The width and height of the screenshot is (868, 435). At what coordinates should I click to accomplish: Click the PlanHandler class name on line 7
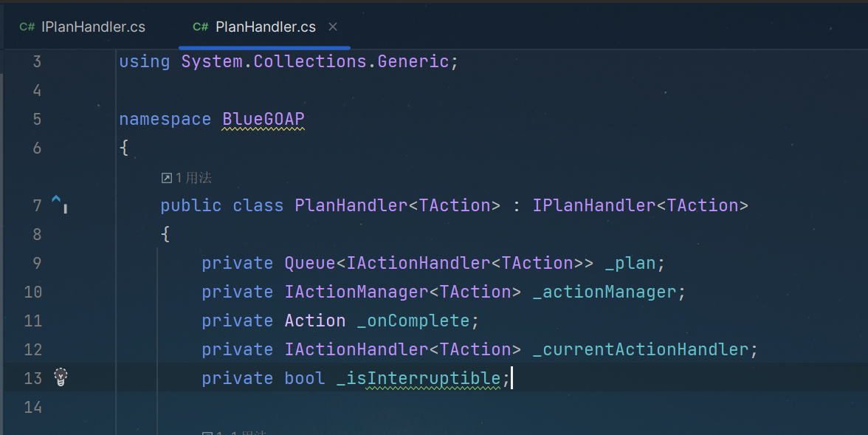point(351,205)
